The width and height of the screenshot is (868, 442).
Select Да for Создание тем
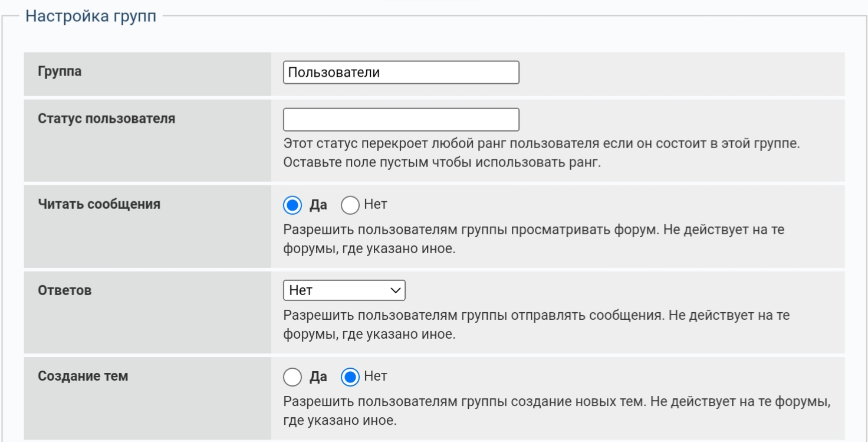click(292, 376)
